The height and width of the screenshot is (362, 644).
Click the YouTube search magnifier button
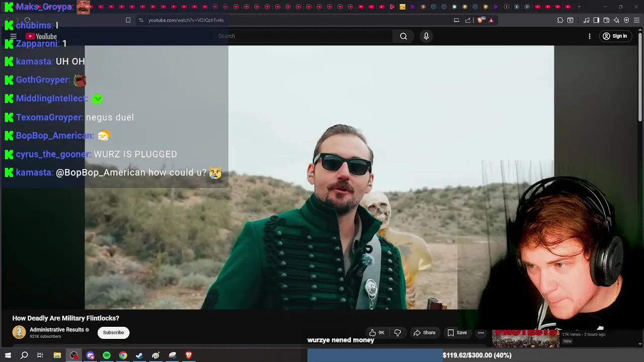click(x=404, y=36)
